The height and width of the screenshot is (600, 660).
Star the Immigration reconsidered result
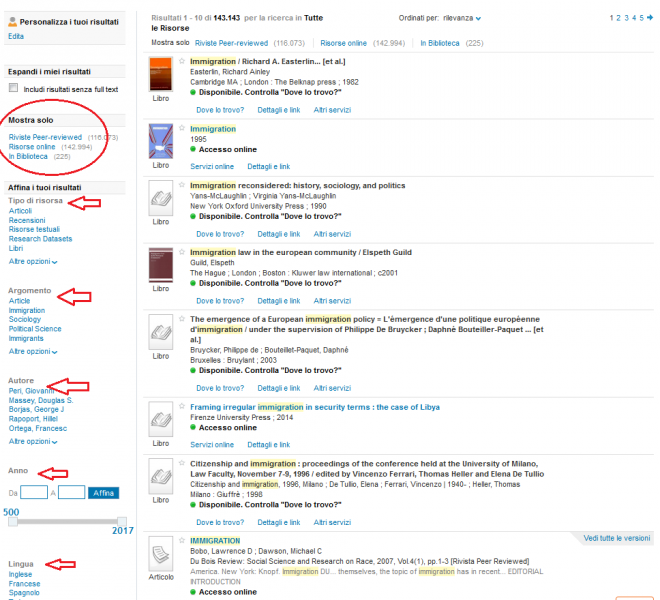pos(182,185)
